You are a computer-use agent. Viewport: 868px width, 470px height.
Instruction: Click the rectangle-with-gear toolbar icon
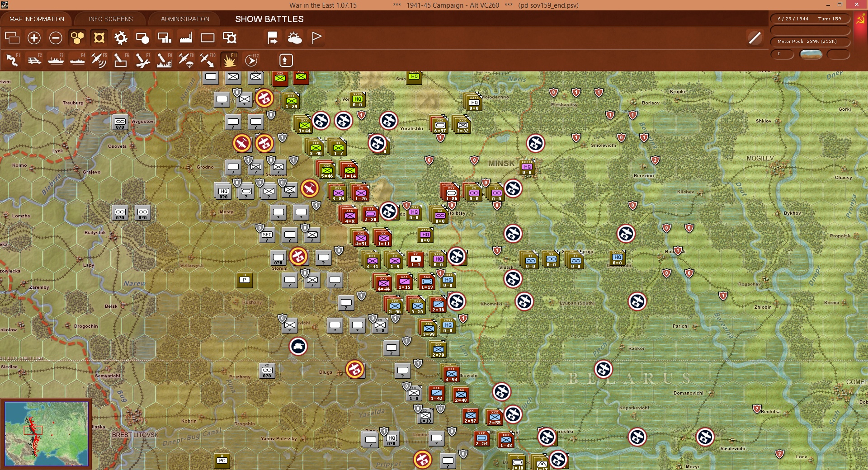[230, 38]
